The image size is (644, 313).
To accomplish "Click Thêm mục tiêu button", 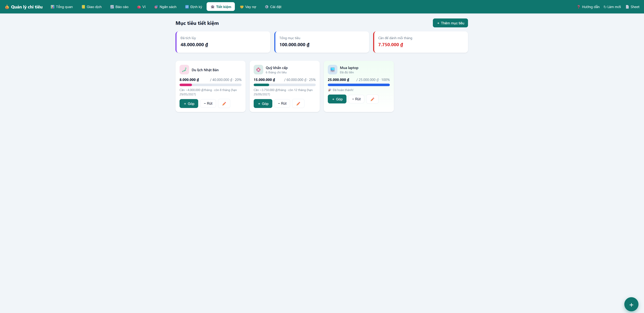I will [x=450, y=23].
